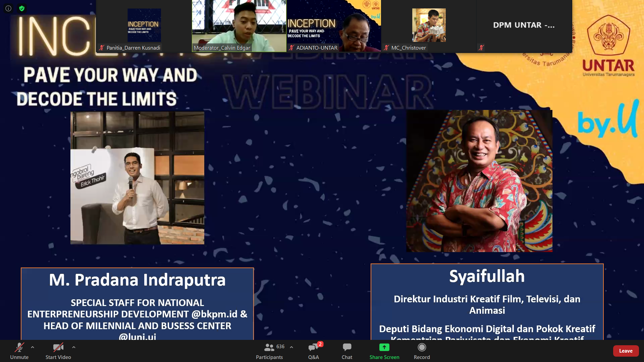
Task: Click photo of speaker holding microphone
Action: tap(137, 178)
